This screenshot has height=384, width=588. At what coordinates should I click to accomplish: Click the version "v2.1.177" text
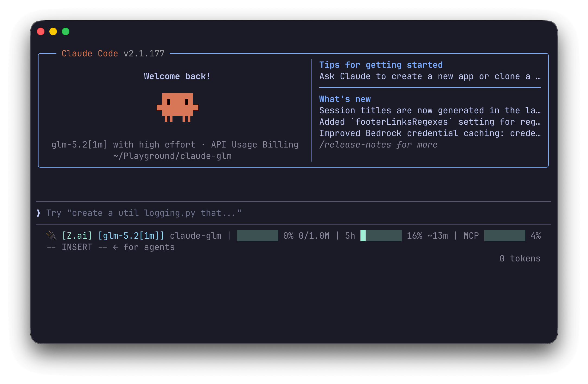click(144, 53)
